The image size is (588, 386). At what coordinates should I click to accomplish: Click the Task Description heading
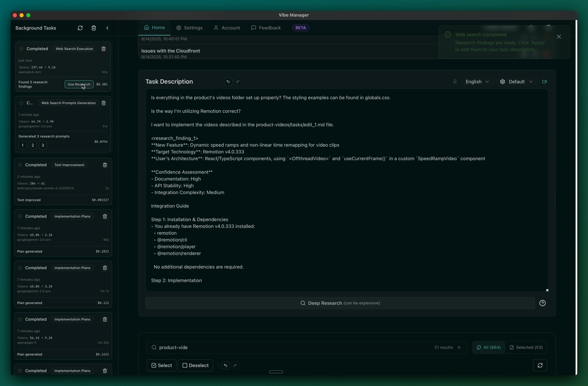tap(169, 81)
